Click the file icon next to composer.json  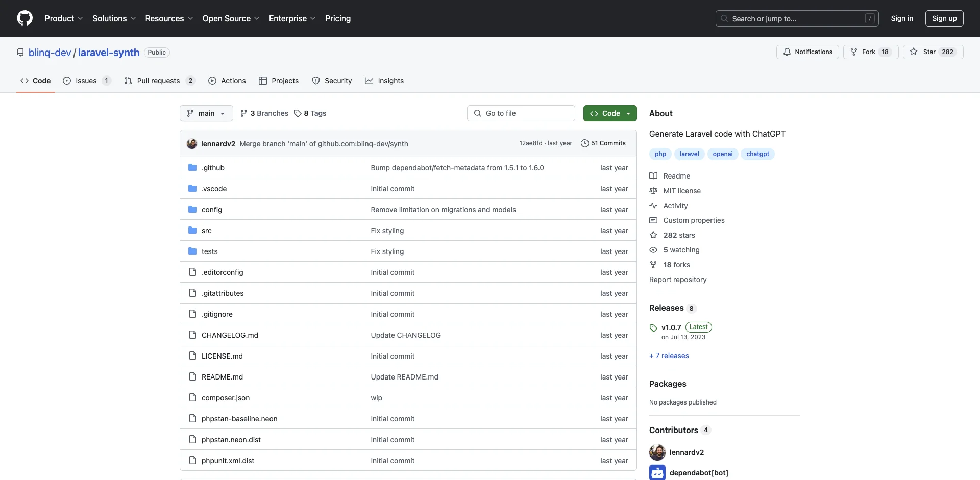[x=192, y=397]
